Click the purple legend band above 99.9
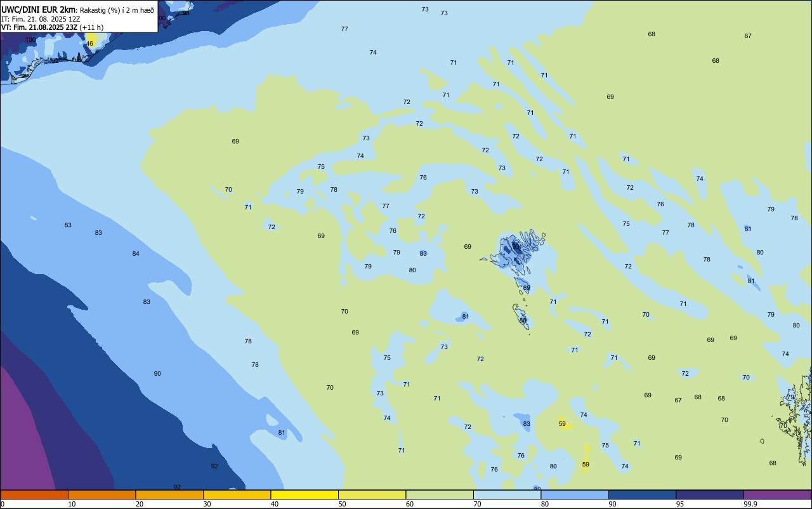 tap(777, 494)
